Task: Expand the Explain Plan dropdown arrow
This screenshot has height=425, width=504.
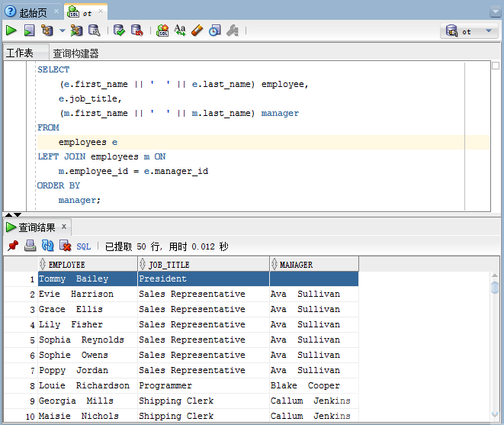Action: pos(62,31)
